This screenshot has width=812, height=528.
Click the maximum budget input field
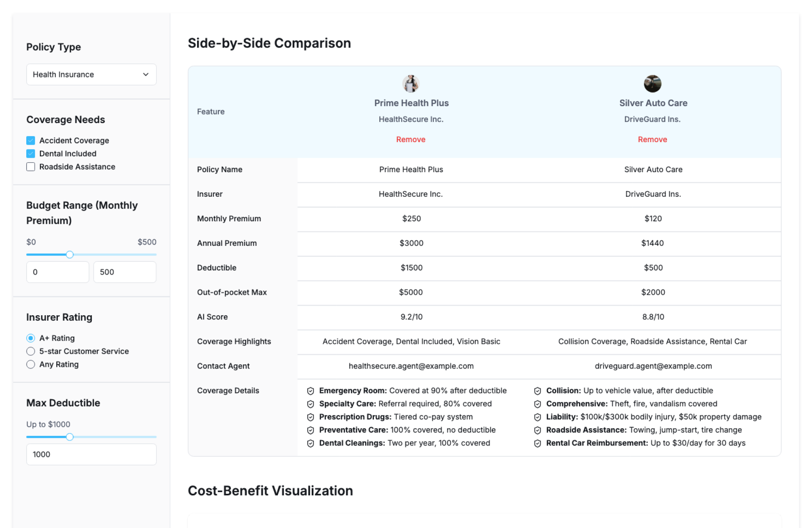point(125,272)
